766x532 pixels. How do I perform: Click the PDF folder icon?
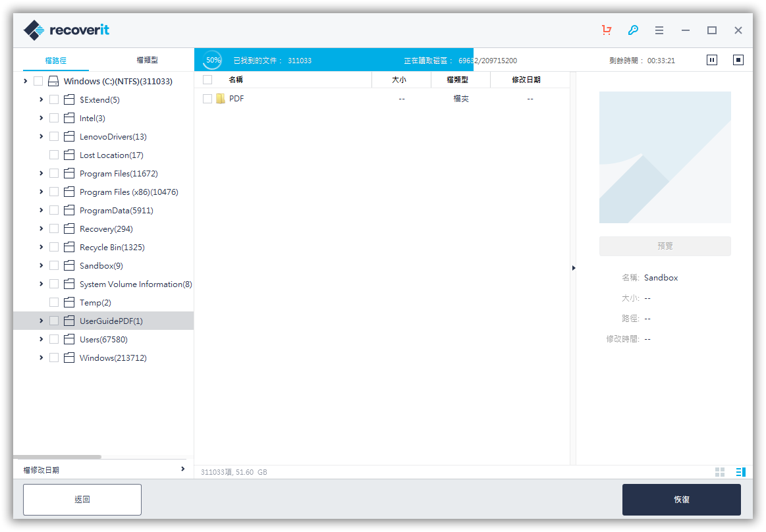pyautogui.click(x=221, y=99)
